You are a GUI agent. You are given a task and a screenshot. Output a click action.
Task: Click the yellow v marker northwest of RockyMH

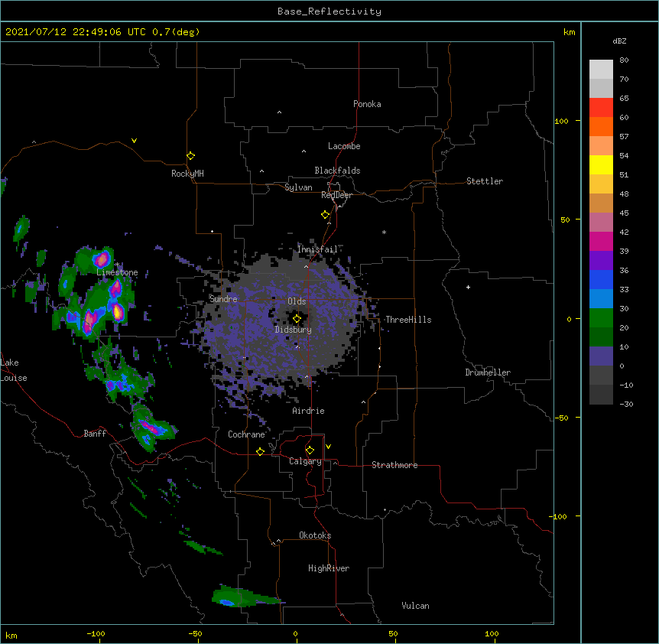point(134,141)
